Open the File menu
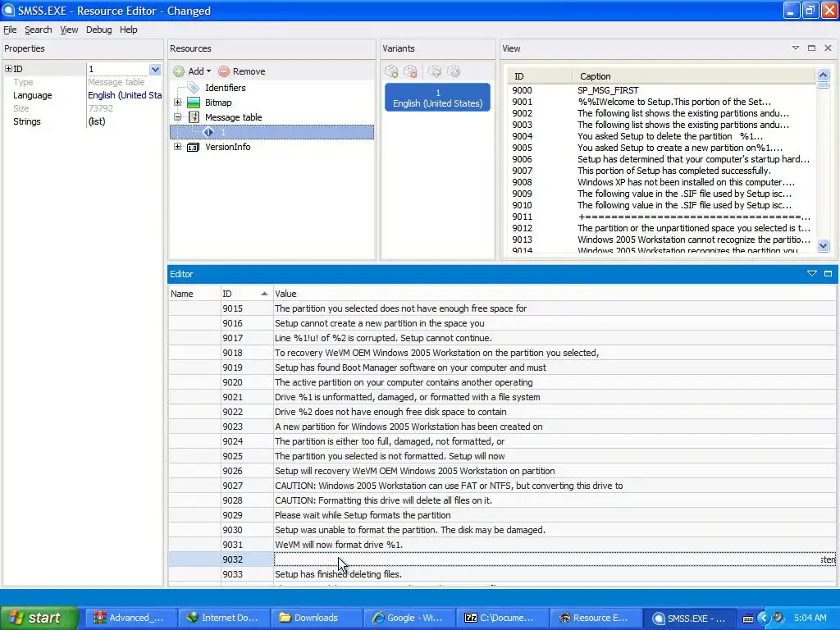 [10, 30]
